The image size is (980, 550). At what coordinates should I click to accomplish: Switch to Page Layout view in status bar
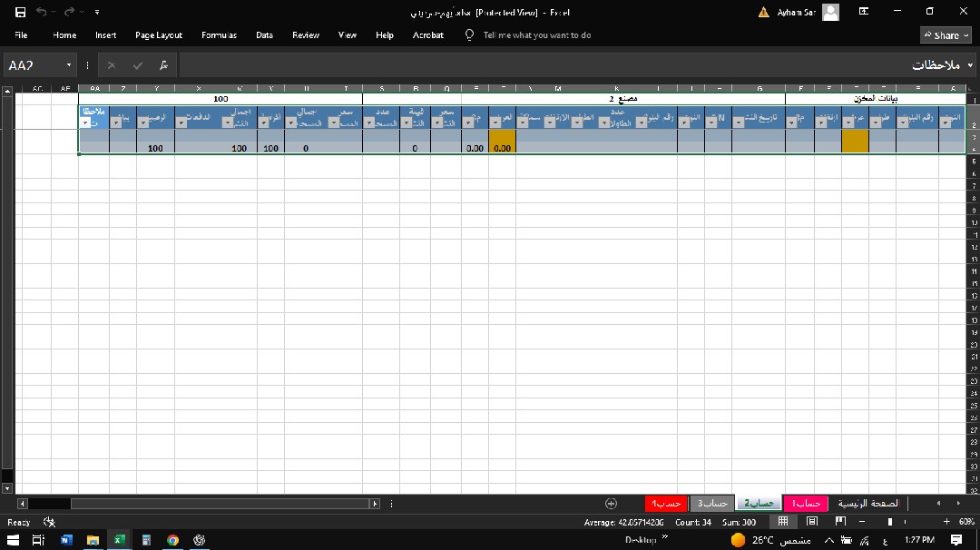click(x=812, y=522)
